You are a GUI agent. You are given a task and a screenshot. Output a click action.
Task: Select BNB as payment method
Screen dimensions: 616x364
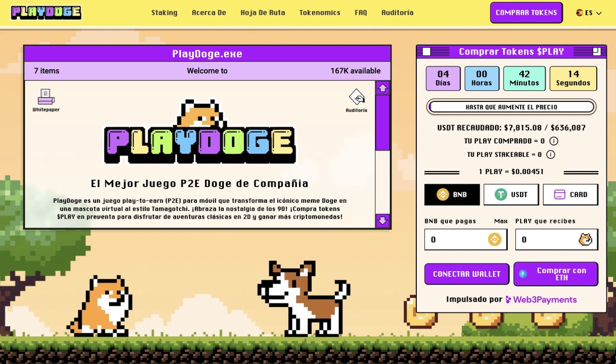point(452,194)
